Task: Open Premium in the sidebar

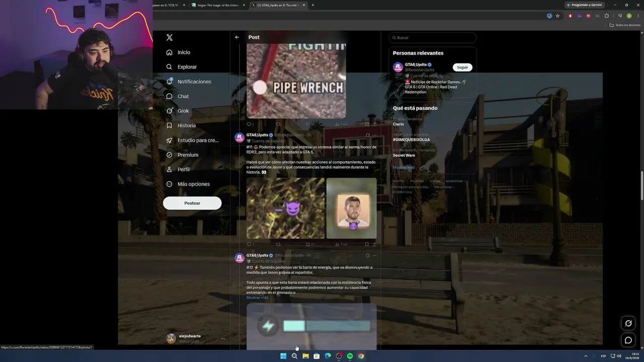Action: click(182, 155)
